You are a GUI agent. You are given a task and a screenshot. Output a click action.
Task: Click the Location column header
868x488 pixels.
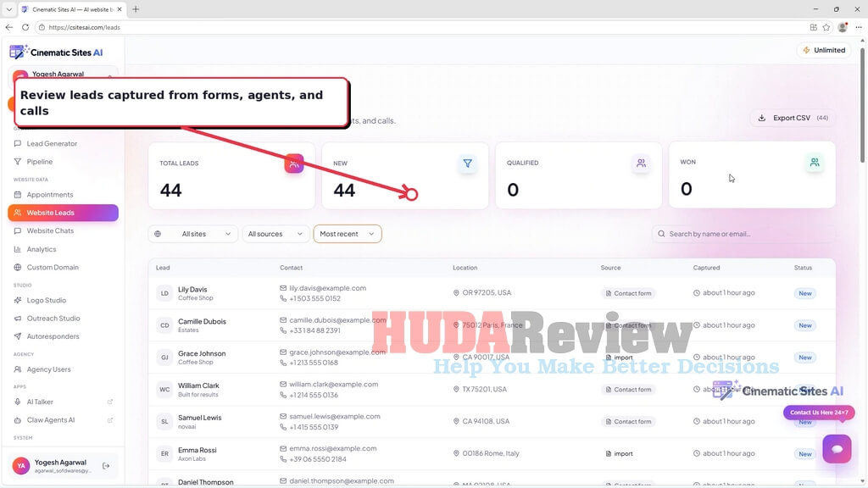465,268
